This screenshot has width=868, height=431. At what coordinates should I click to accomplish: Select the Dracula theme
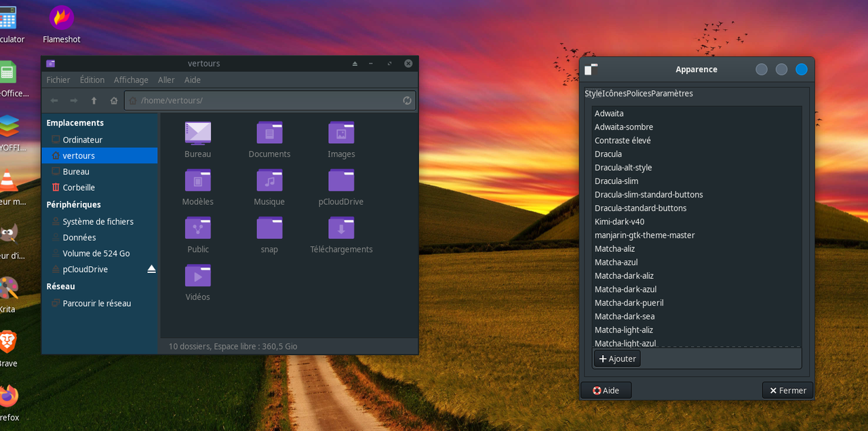696,154
